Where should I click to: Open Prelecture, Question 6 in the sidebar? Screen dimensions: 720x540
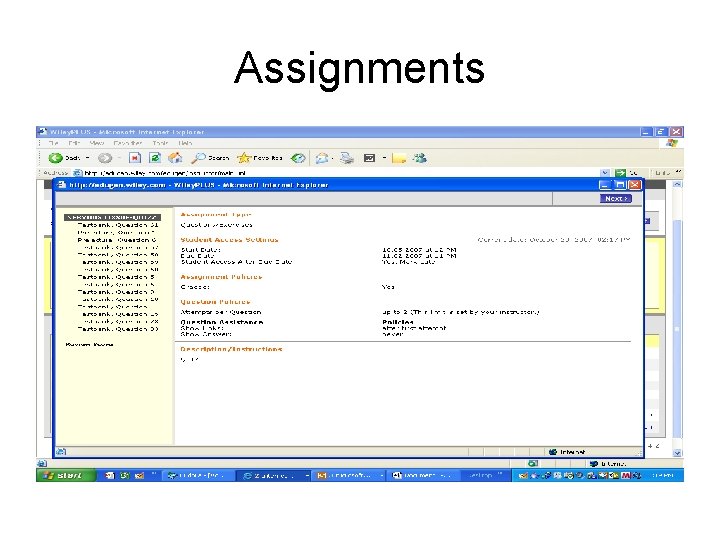coord(117,240)
